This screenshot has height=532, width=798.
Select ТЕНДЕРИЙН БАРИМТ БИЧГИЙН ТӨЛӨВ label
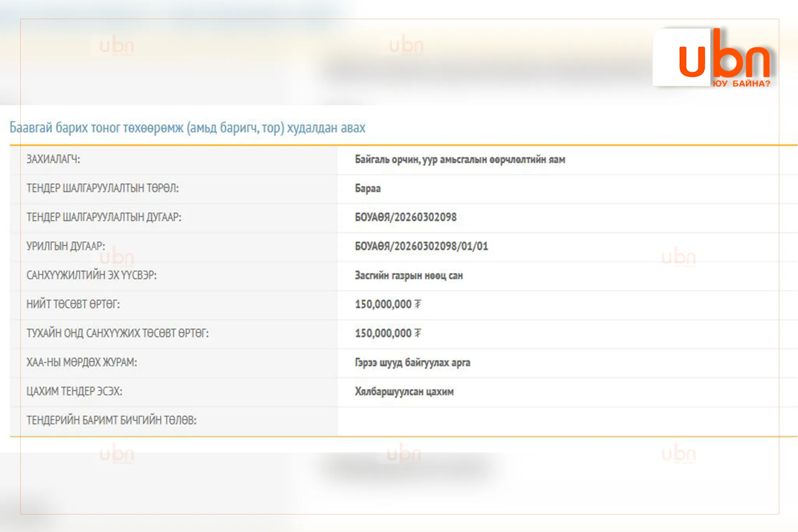[111, 420]
